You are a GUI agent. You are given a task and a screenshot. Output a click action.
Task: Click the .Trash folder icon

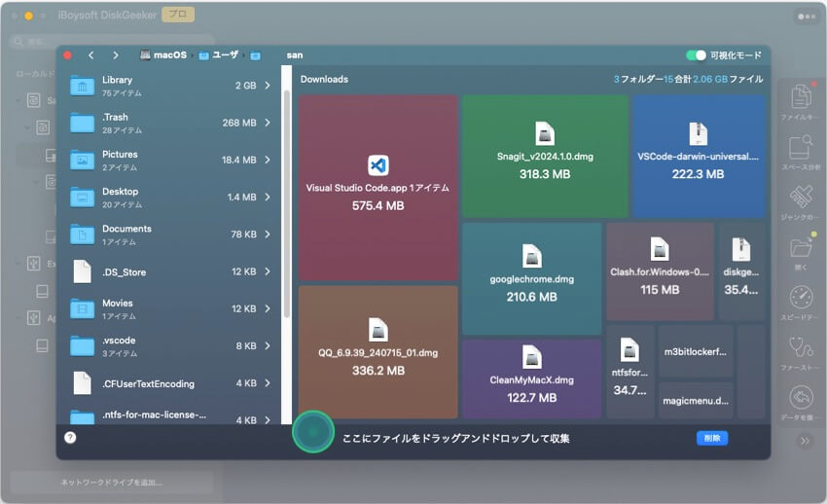tap(83, 123)
